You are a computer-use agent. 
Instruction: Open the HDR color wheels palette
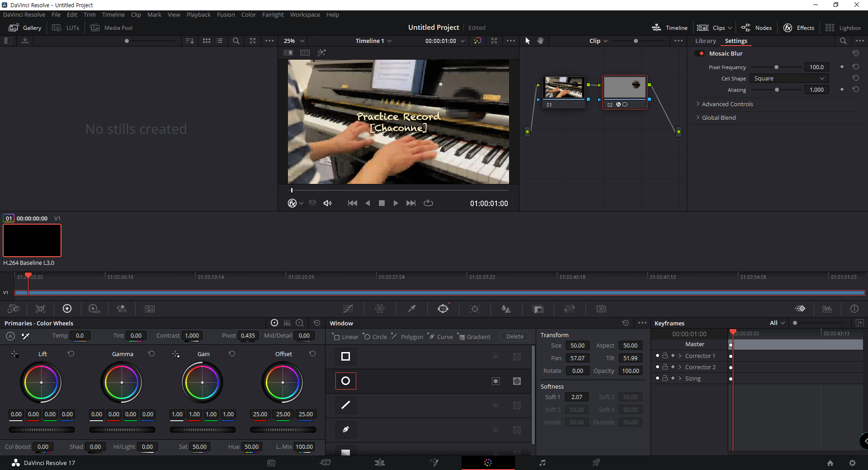pyautogui.click(x=94, y=309)
